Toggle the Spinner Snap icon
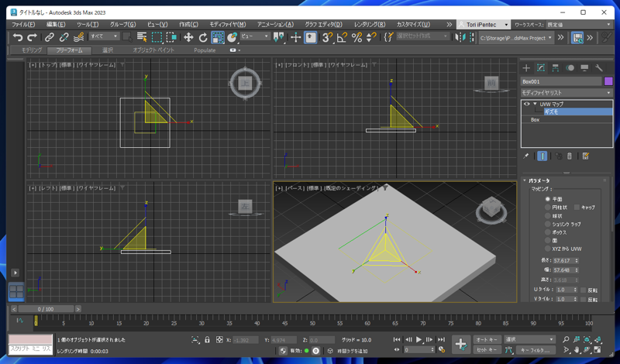The image size is (620, 364). [x=371, y=37]
